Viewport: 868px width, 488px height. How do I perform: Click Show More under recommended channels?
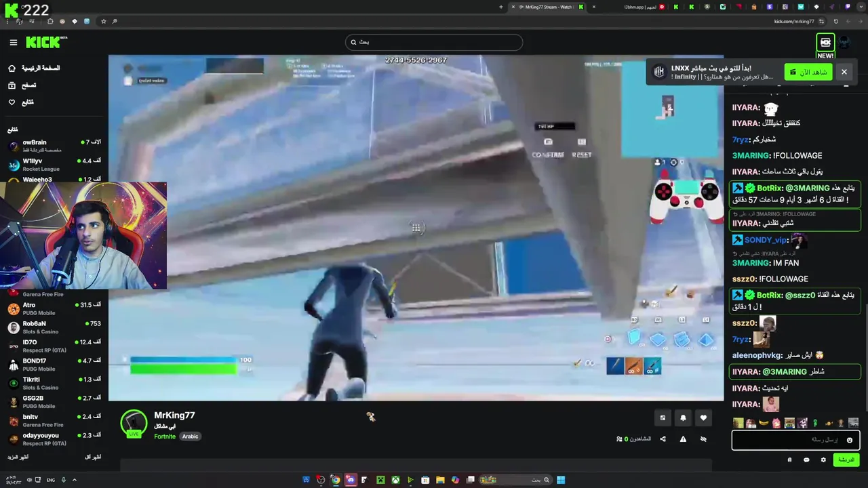18,457
